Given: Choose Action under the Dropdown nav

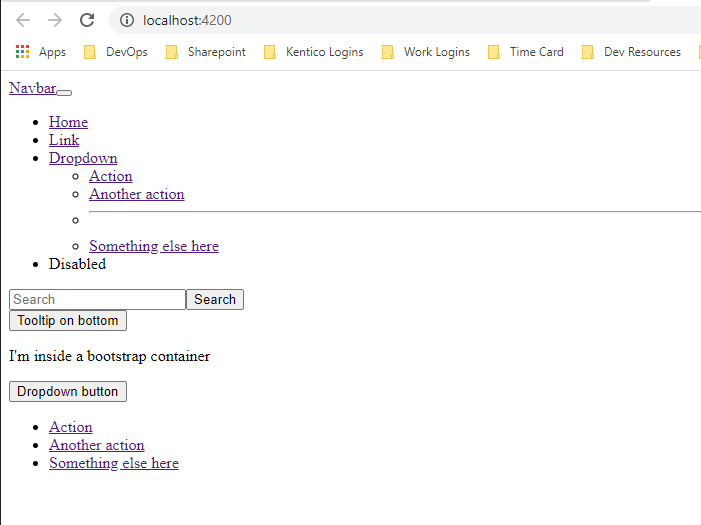Looking at the screenshot, I should (x=110, y=176).
